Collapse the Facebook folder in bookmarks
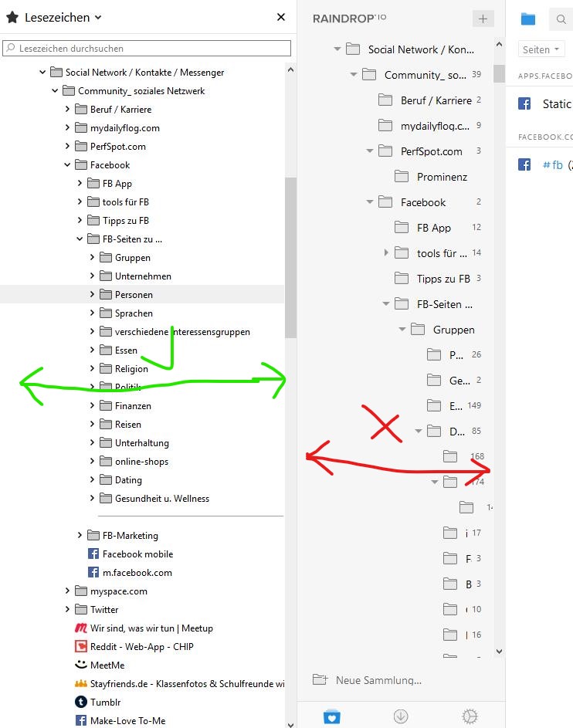The image size is (573, 728). (67, 164)
